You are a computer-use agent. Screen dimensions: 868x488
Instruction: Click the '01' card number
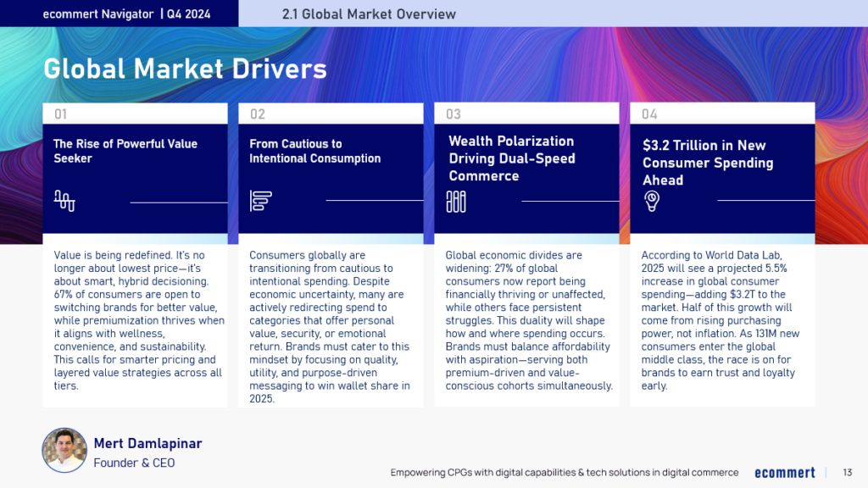tap(60, 114)
